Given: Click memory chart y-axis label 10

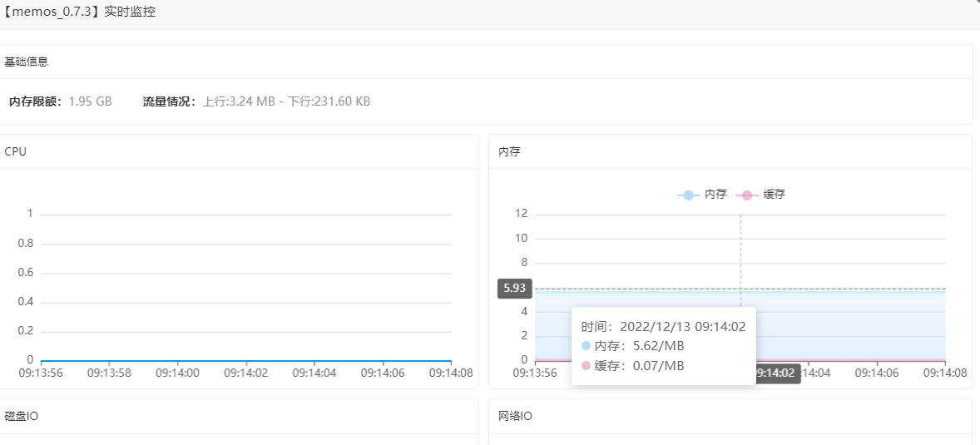Looking at the screenshot, I should (522, 238).
